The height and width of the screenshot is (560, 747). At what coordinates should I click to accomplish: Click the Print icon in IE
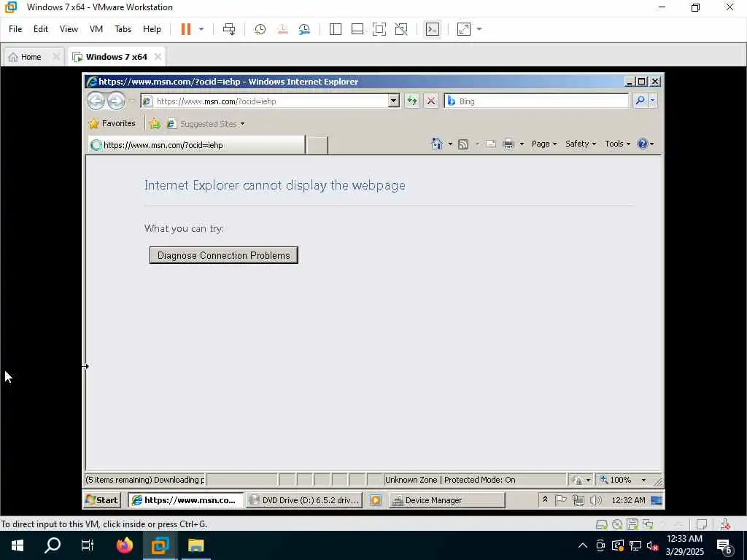coord(508,144)
